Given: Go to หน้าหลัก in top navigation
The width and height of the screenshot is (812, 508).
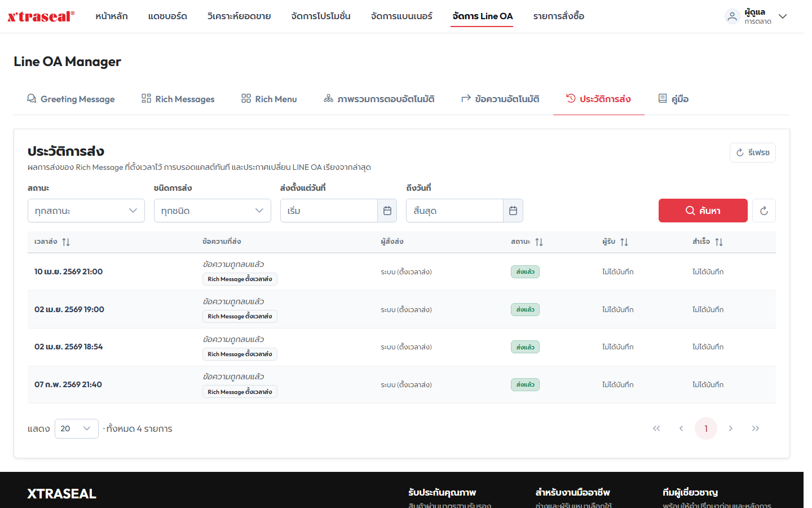Looking at the screenshot, I should point(112,16).
